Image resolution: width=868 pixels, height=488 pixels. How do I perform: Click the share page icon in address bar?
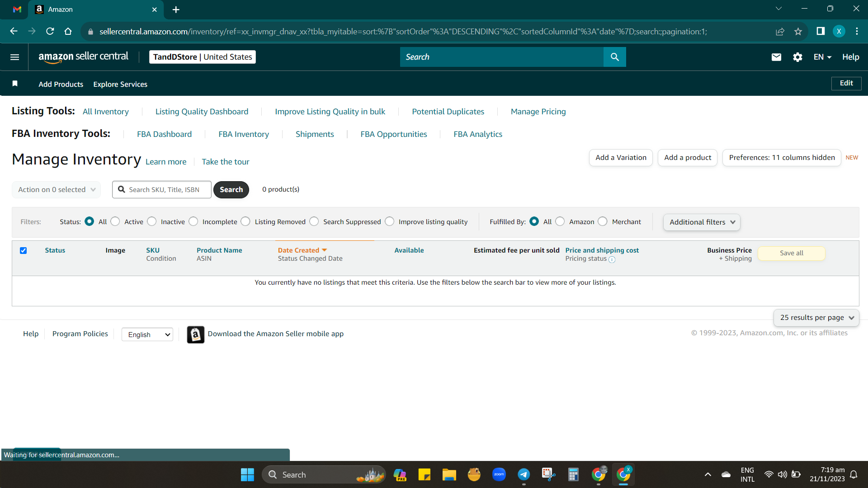click(780, 31)
